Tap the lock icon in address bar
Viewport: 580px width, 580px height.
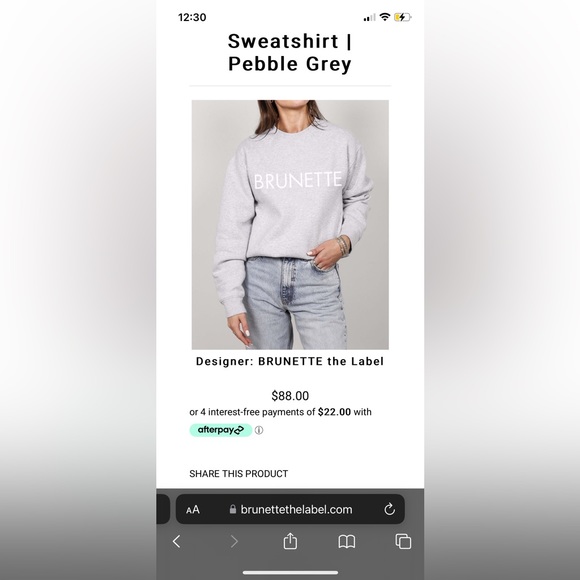click(x=233, y=509)
